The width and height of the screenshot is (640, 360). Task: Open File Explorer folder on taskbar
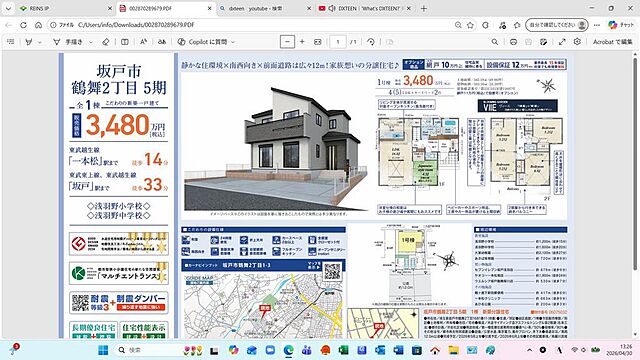coord(453,350)
